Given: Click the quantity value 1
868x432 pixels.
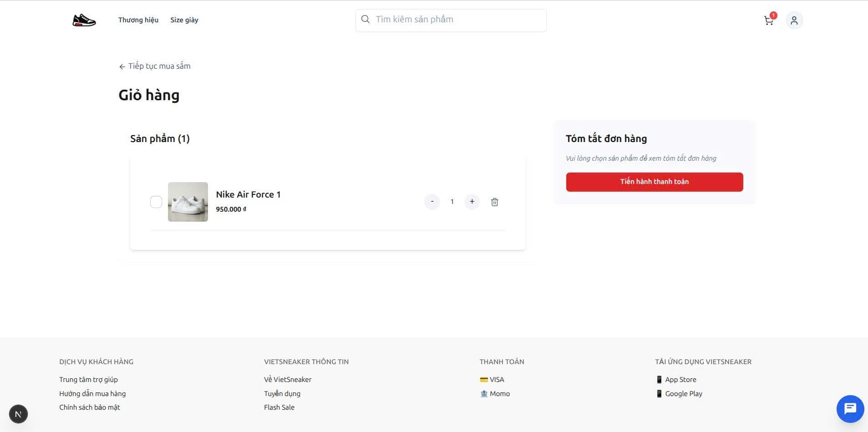Looking at the screenshot, I should point(452,202).
